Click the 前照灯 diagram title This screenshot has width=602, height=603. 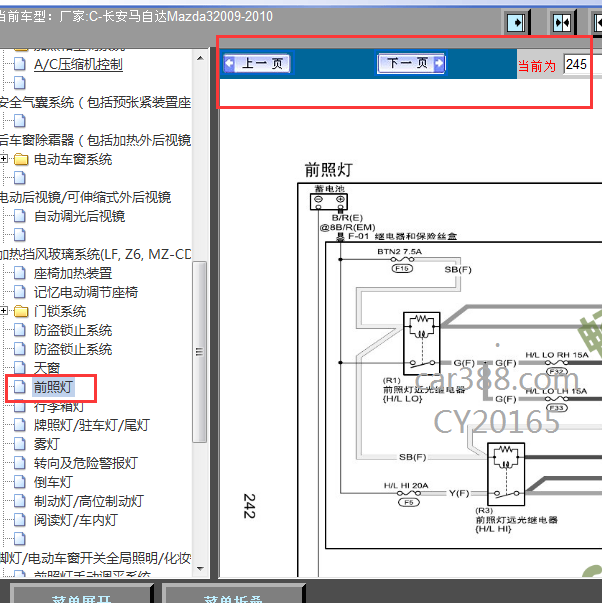[x=329, y=170]
